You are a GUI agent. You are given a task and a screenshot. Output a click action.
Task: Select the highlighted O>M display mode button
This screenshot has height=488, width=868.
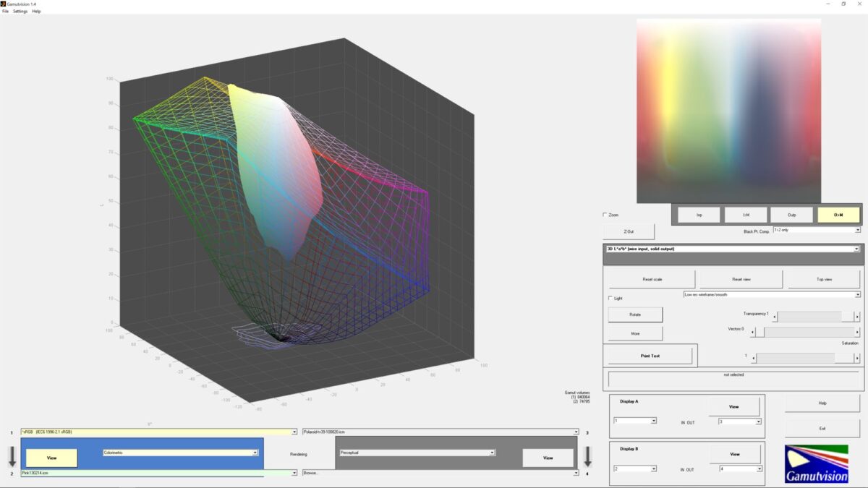838,215
